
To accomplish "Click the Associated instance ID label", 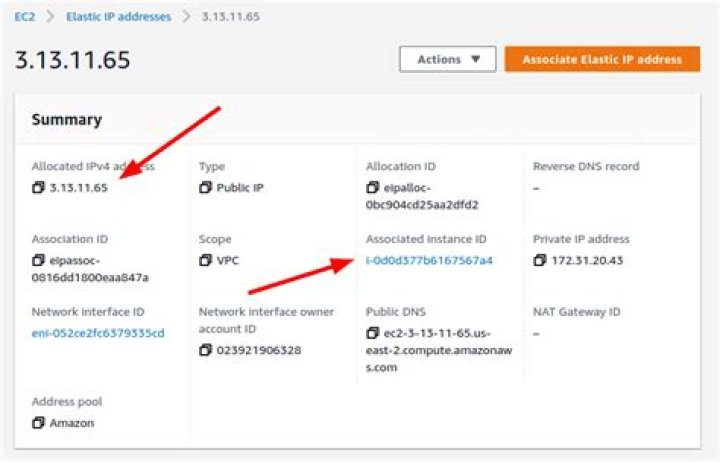I will (x=426, y=239).
